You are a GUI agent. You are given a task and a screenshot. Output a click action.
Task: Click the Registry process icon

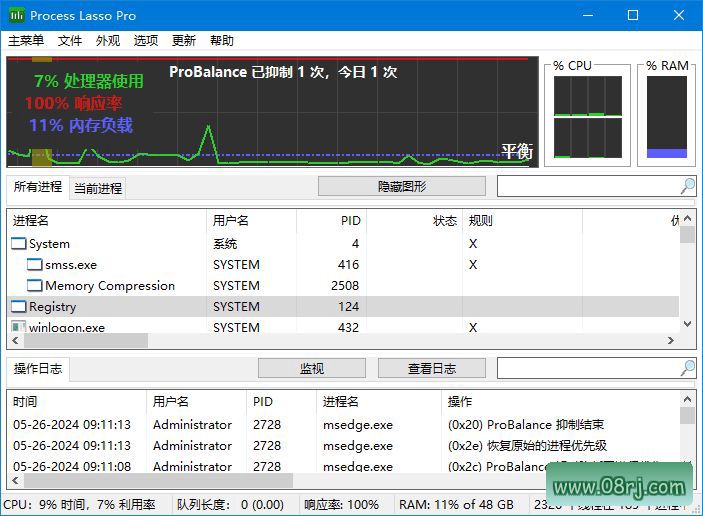(x=18, y=307)
